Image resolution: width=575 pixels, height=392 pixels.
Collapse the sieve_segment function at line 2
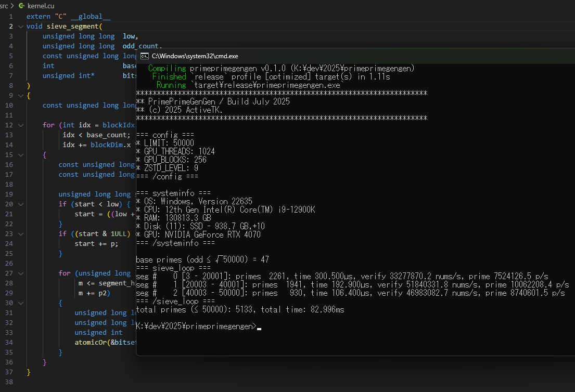pos(20,26)
